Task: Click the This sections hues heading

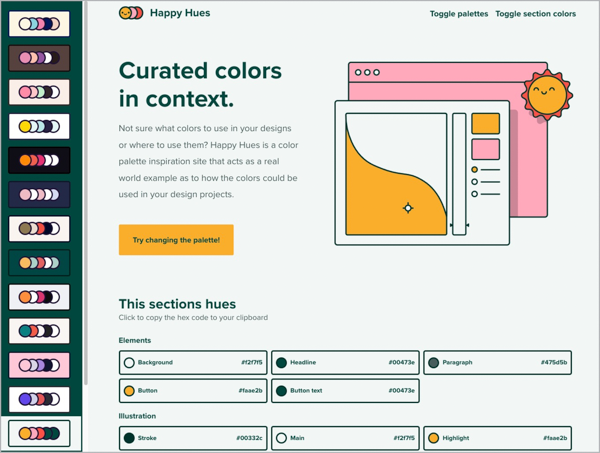Action: pyautogui.click(x=177, y=304)
